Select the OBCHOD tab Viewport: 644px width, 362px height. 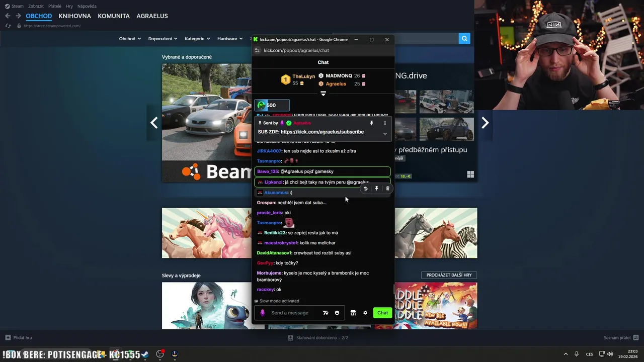pyautogui.click(x=39, y=16)
